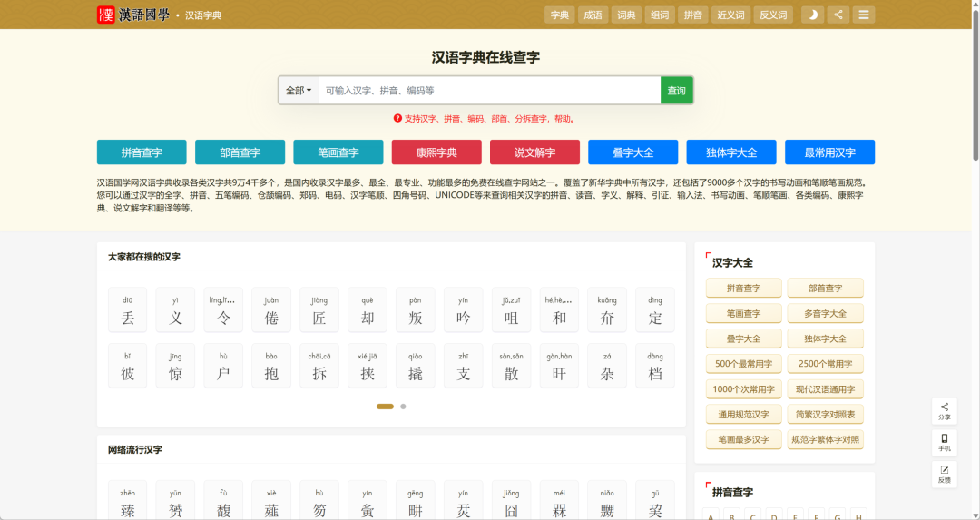980x520 pixels.
Task: Click the 反馈 feedback icon
Action: (944, 475)
